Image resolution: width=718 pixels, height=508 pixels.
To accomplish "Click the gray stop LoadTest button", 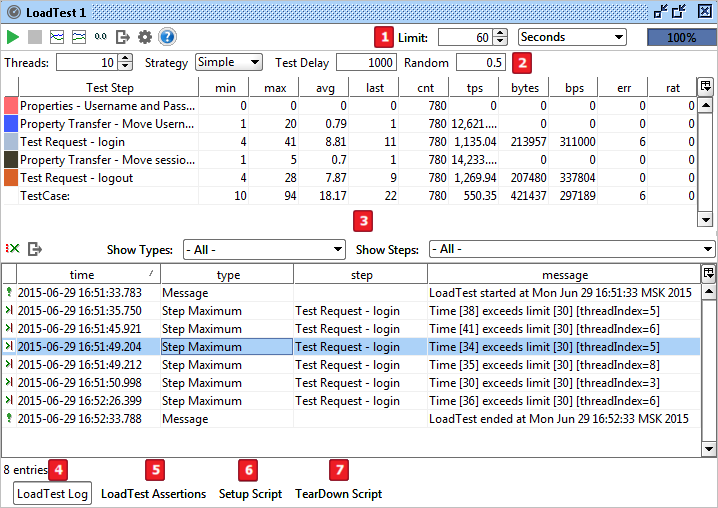I will pos(35,37).
